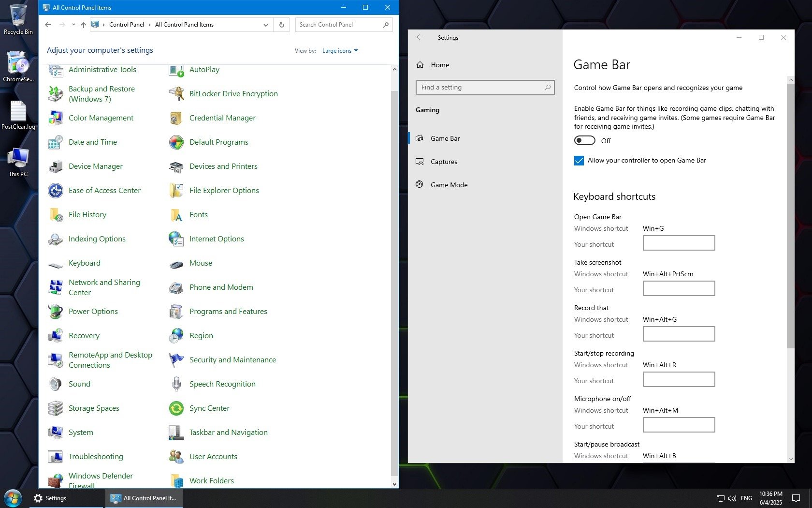Open the Programs and Features link
This screenshot has width=812, height=508.
pos(228,312)
